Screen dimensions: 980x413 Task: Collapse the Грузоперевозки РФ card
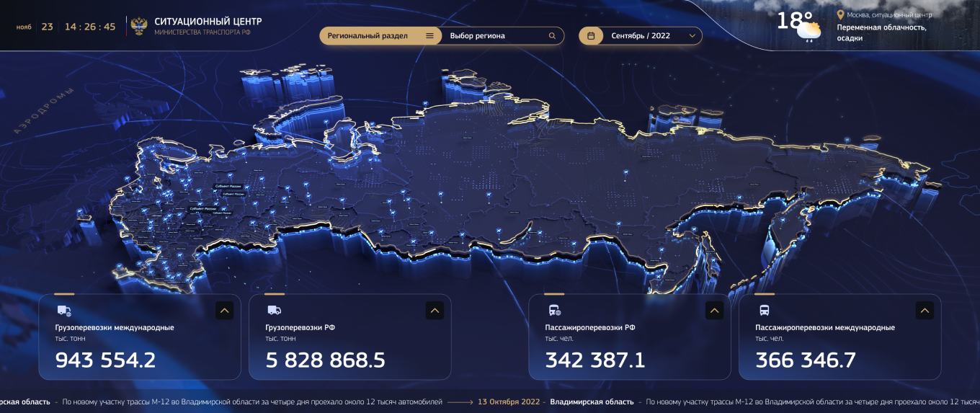click(435, 311)
